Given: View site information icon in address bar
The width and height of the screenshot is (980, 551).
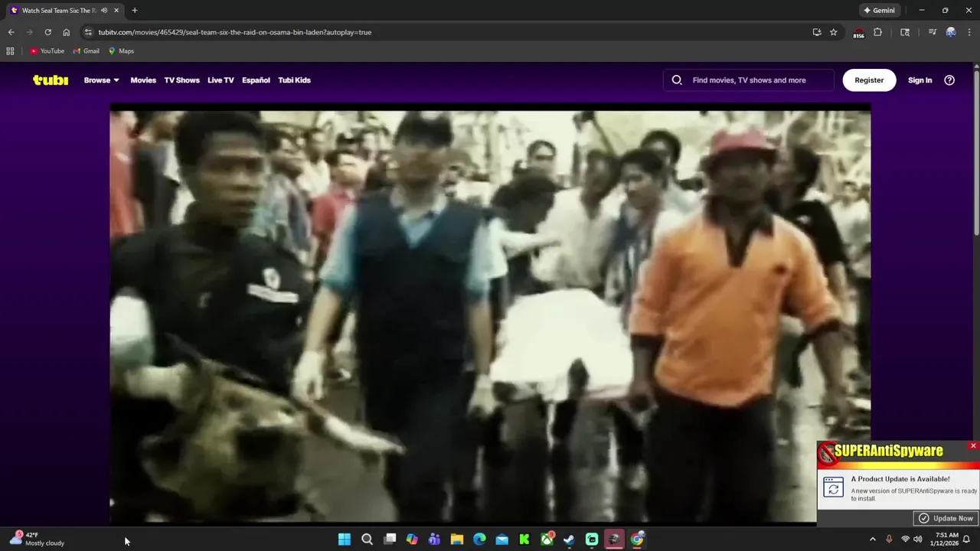Looking at the screenshot, I should pyautogui.click(x=88, y=32).
